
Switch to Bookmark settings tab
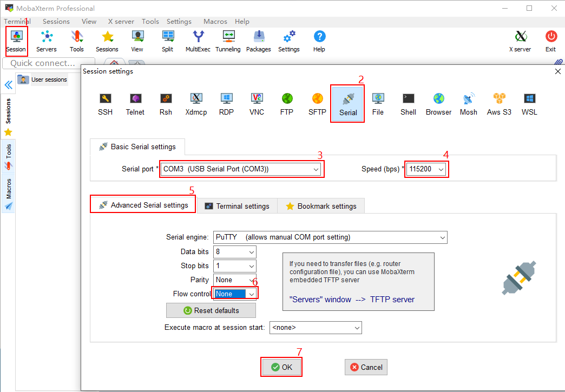point(321,206)
